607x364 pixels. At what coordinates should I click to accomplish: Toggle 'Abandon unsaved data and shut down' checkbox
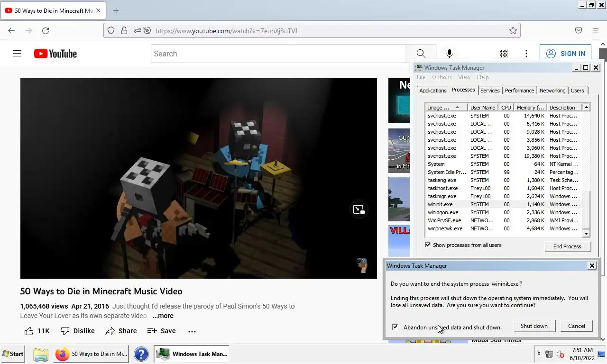pyautogui.click(x=395, y=327)
